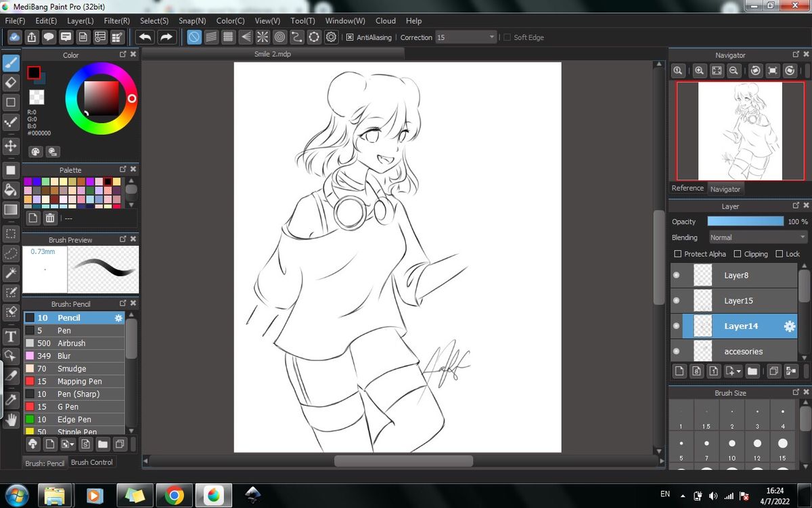812x508 pixels.
Task: Create a new layer folder
Action: pos(752,371)
